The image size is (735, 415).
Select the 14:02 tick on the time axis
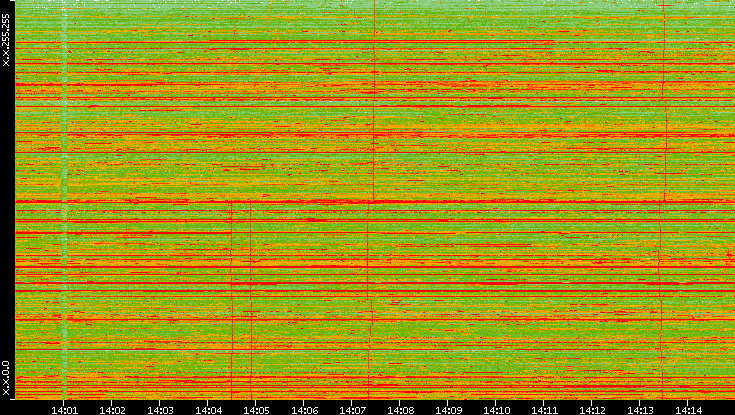(x=112, y=409)
